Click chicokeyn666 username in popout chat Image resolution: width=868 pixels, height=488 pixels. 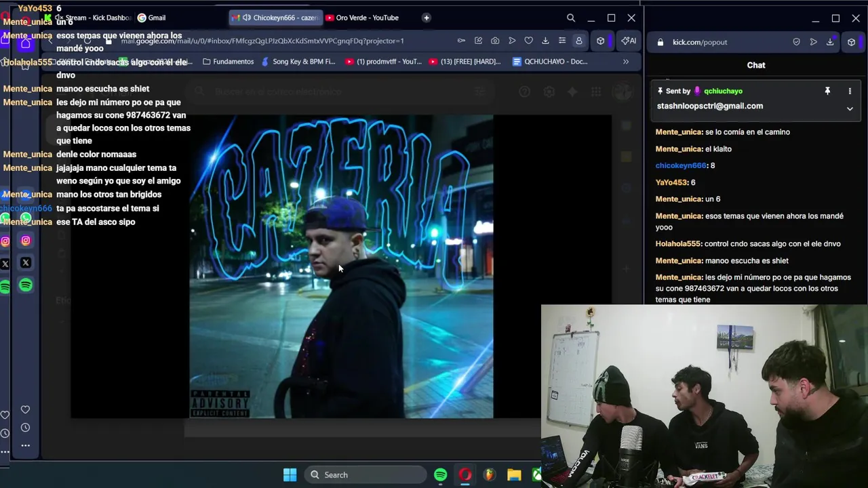pyautogui.click(x=681, y=165)
